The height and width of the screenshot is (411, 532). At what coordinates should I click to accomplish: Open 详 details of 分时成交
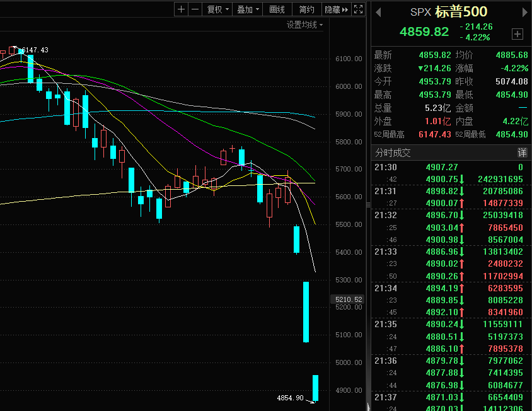(x=522, y=153)
